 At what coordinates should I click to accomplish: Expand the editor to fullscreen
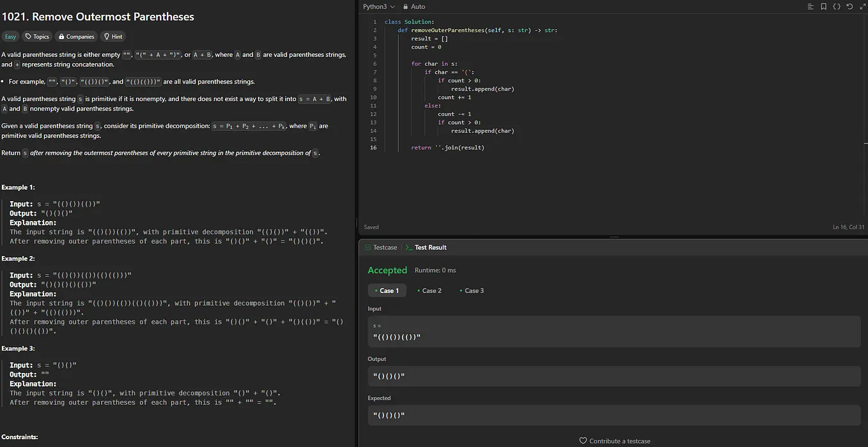[x=862, y=6]
